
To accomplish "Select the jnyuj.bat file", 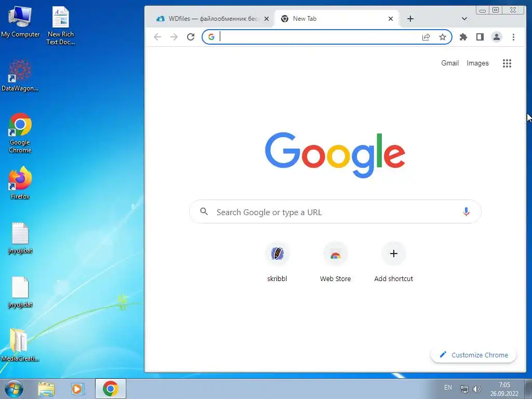I will pos(20,238).
